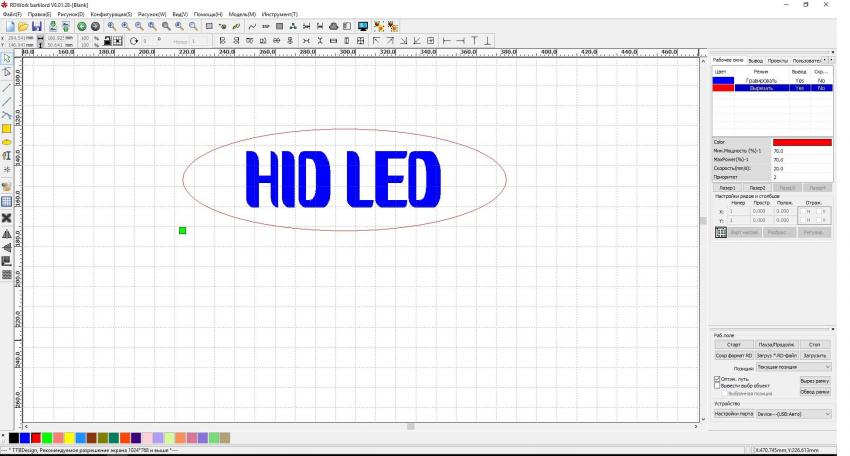This screenshot has width=850, height=456.
Task: Open a file with the folder icon
Action: 22,25
